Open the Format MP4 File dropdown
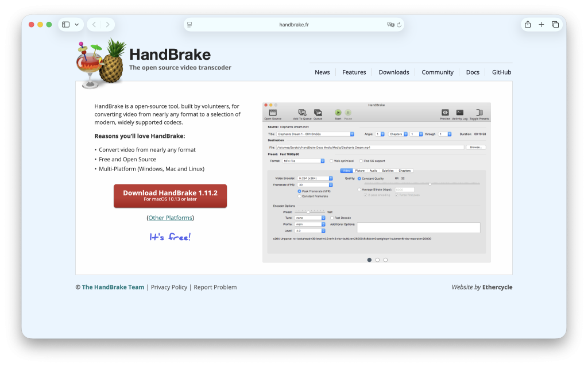588x367 pixels. coord(303,161)
